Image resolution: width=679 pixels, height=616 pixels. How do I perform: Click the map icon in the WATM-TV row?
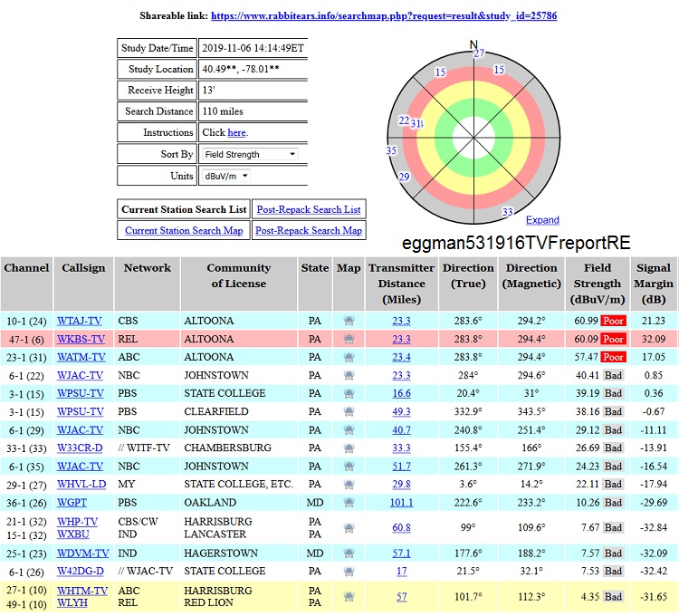point(348,357)
